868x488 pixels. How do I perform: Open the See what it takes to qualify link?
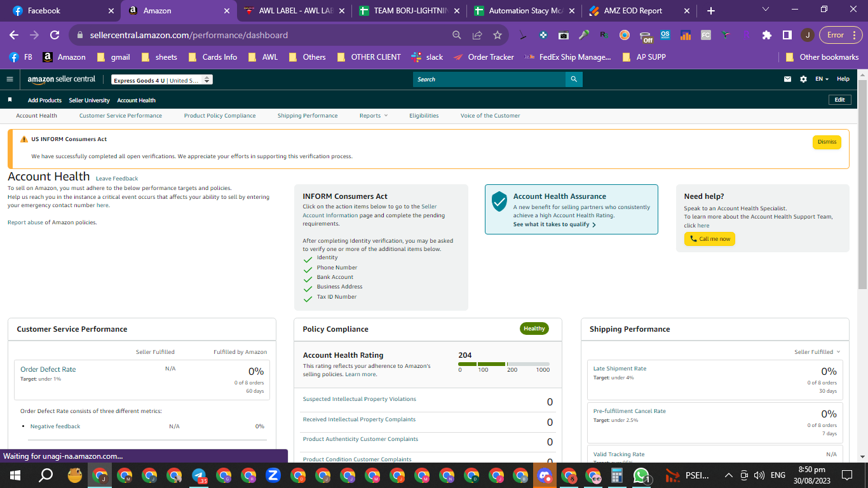(554, 225)
